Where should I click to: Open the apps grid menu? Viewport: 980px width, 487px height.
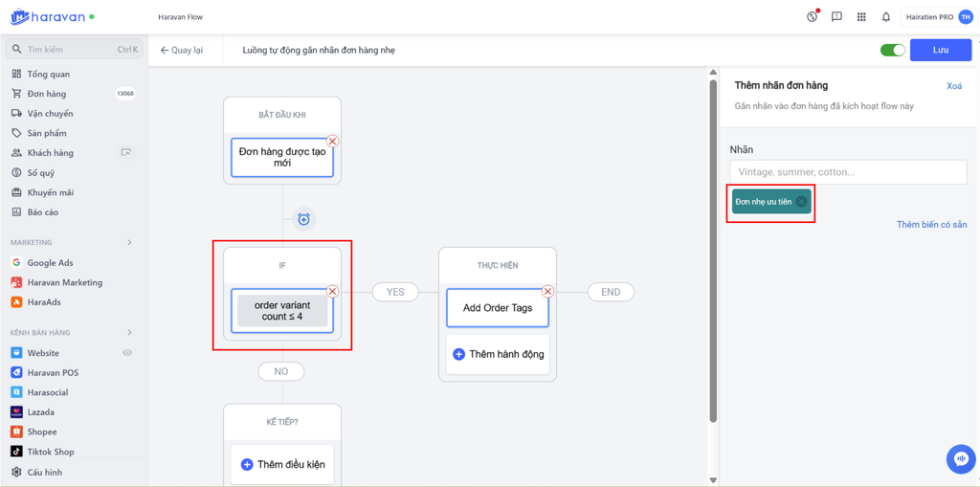coord(861,17)
